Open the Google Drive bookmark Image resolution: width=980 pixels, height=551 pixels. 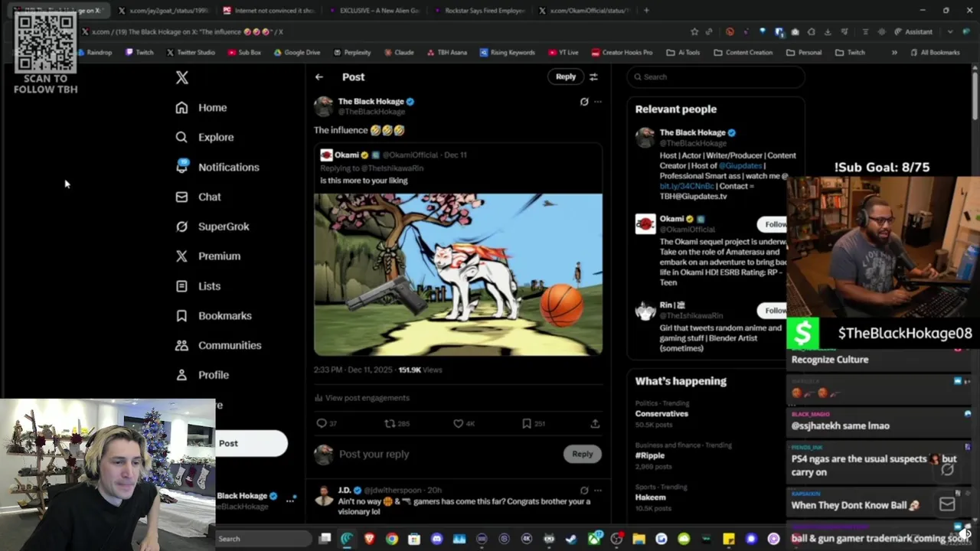coord(296,53)
